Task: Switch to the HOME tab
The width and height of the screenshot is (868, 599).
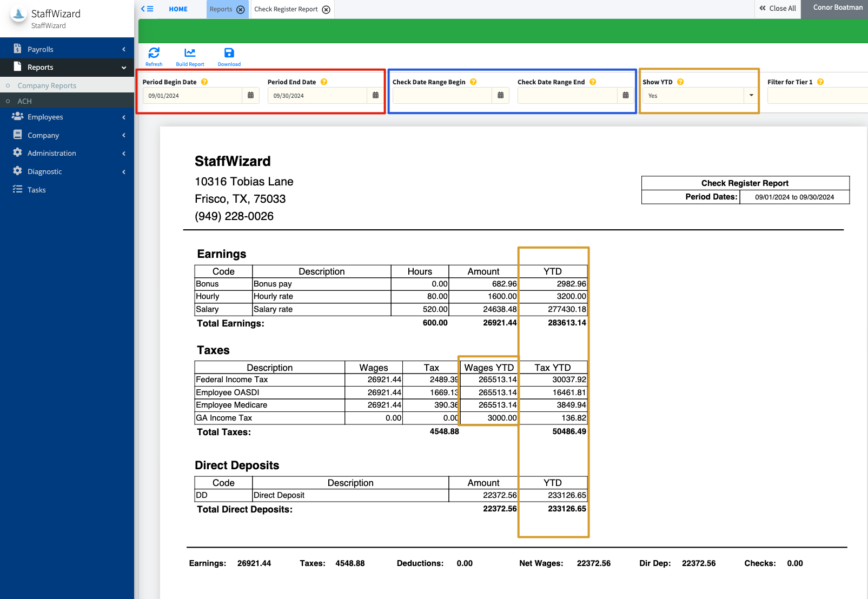Action: point(178,9)
